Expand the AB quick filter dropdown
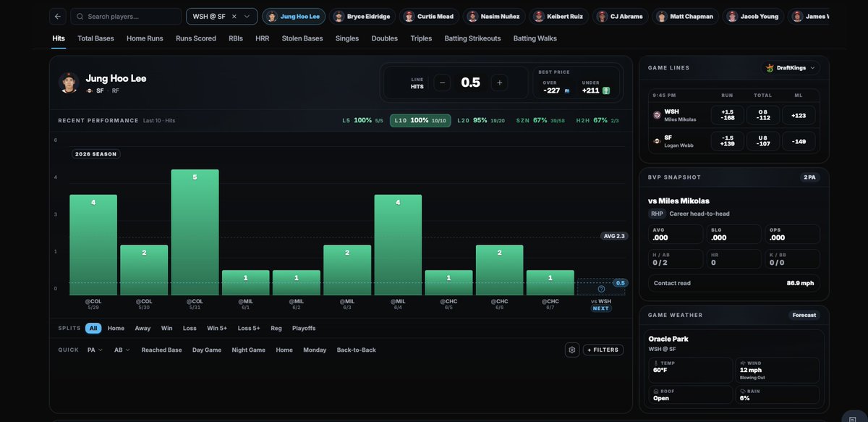868x422 pixels. click(122, 350)
